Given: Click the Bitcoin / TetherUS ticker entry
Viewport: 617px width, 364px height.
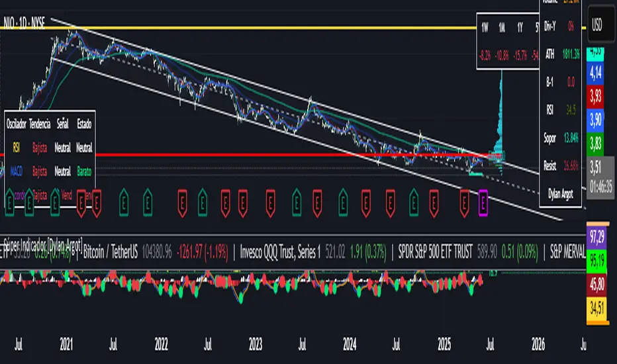Looking at the screenshot, I should click(x=111, y=252).
